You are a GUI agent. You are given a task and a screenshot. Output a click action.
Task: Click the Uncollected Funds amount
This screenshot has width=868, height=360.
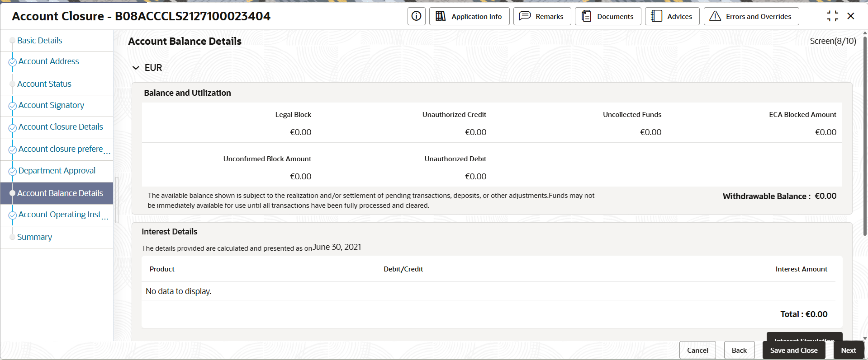pos(651,132)
